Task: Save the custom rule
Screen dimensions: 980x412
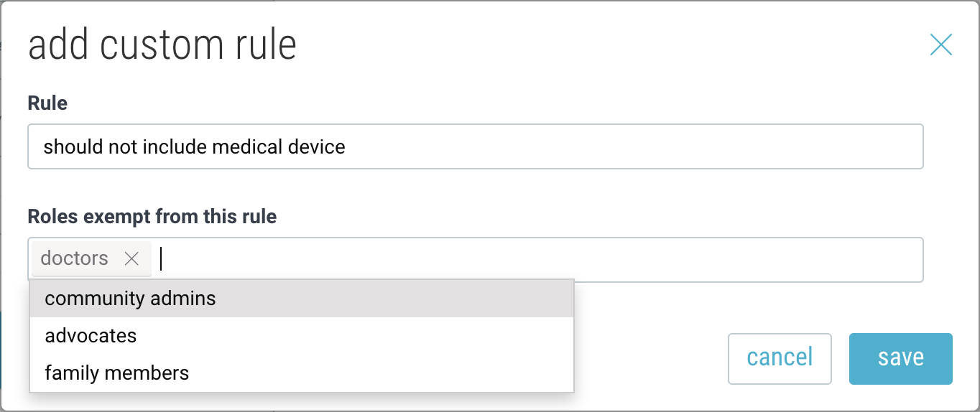Action: pyautogui.click(x=900, y=358)
